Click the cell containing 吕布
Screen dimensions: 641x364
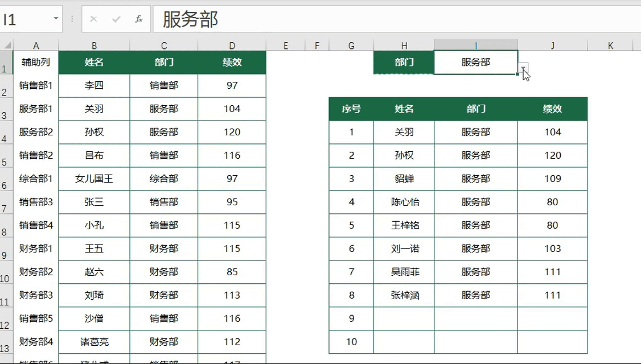pyautogui.click(x=94, y=155)
